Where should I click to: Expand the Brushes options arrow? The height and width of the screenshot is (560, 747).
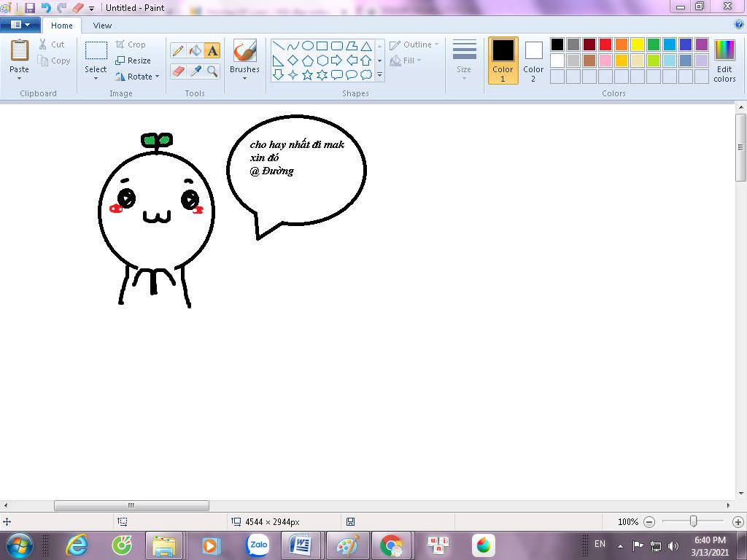coord(245,78)
